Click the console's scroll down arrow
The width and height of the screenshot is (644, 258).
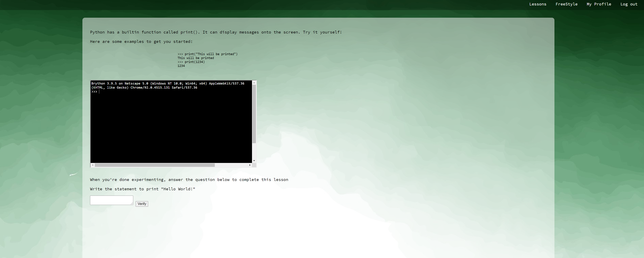point(254,161)
